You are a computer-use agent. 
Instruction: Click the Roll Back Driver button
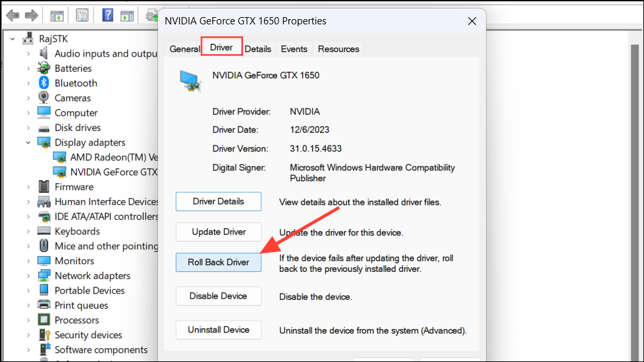[219, 262]
